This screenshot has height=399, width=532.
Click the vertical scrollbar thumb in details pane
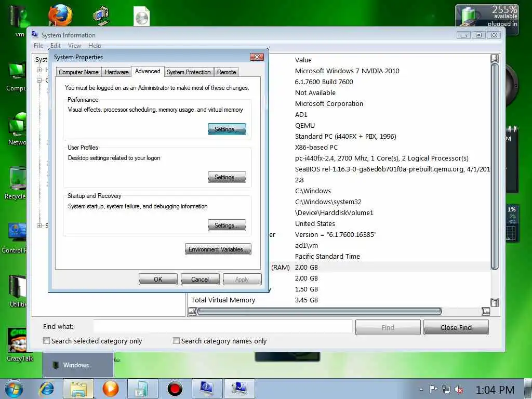coord(495,166)
